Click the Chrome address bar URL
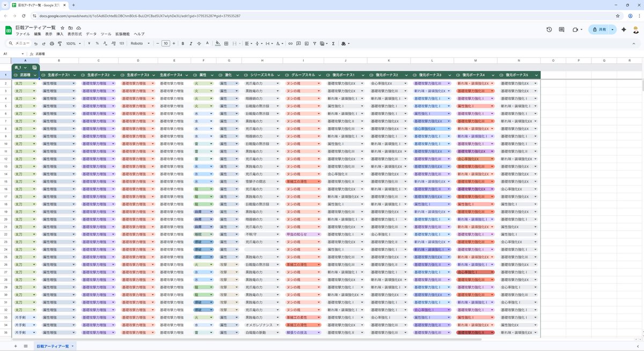Image resolution: width=644 pixels, height=351 pixels. pyautogui.click(x=140, y=16)
